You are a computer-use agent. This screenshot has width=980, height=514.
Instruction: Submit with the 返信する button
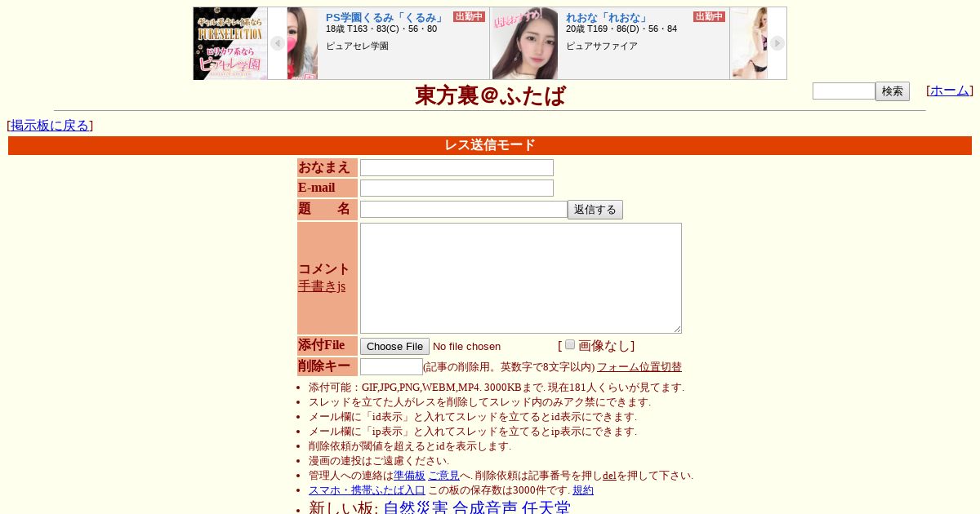tap(595, 210)
